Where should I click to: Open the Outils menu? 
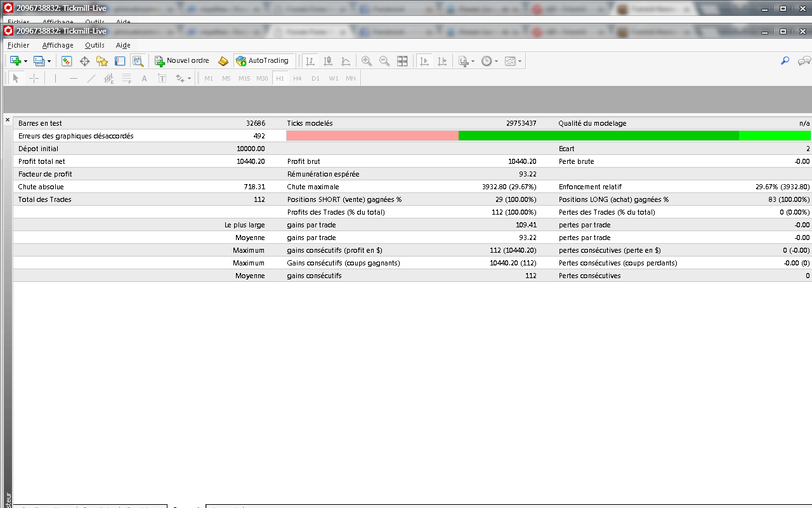(95, 45)
